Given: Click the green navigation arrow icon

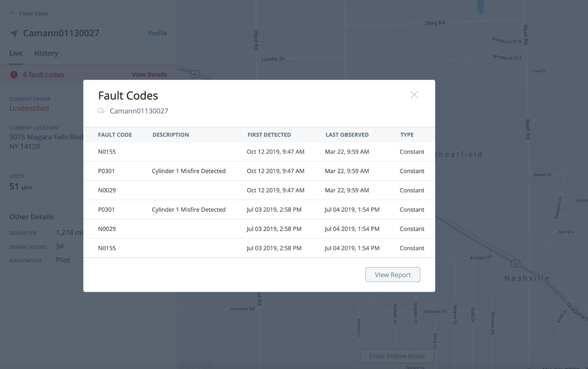Looking at the screenshot, I should (14, 34).
